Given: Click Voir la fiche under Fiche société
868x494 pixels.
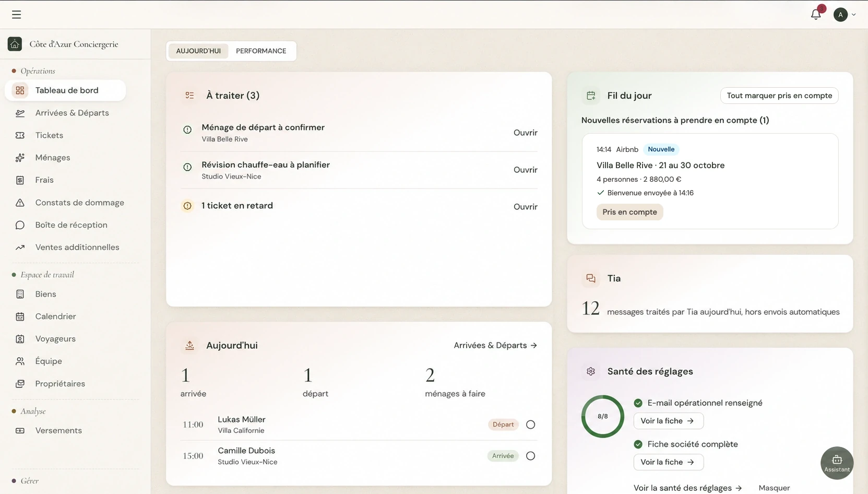Looking at the screenshot, I should coord(668,462).
